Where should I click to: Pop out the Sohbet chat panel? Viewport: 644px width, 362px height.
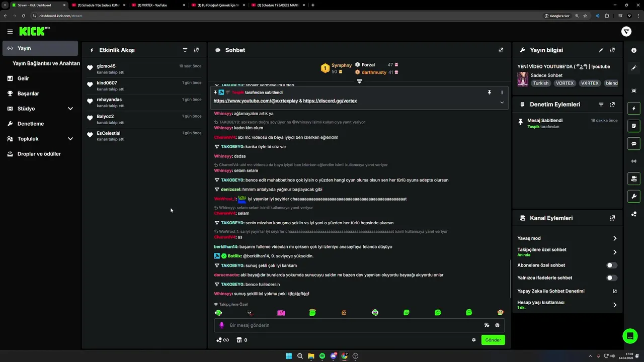coord(501,50)
